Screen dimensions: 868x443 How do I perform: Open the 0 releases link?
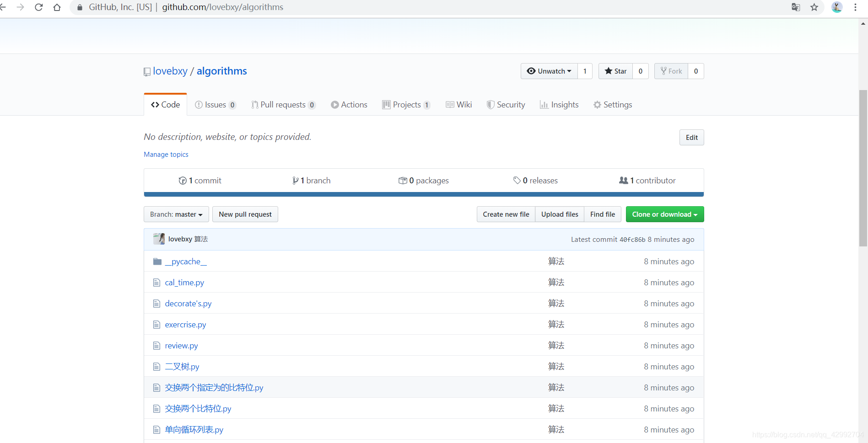[535, 181]
